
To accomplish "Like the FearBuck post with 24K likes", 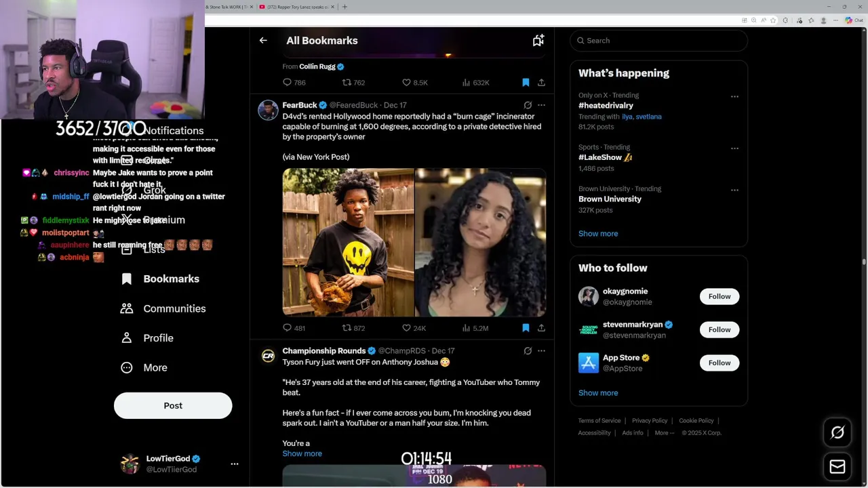I will click(414, 328).
